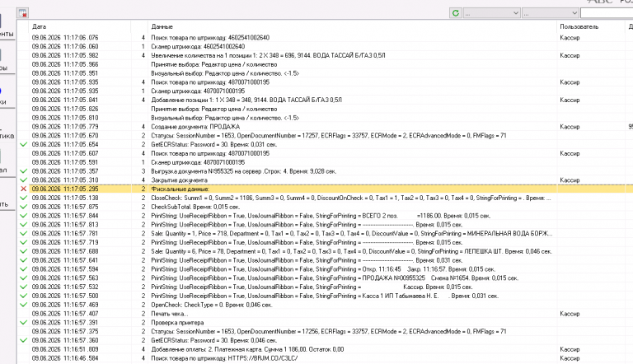Screen dimensions: 633x364
Task: Click green check on Закрытие документа row
Action: (23, 180)
